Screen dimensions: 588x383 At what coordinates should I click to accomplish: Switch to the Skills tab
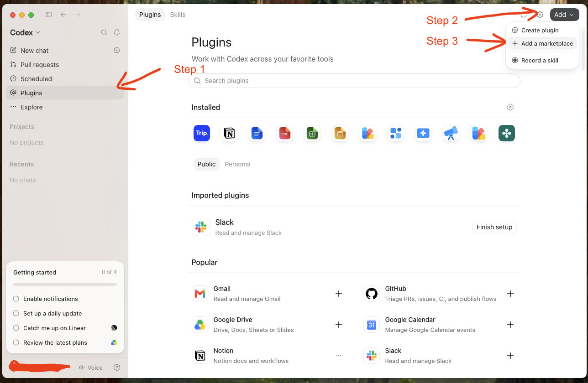click(x=178, y=15)
